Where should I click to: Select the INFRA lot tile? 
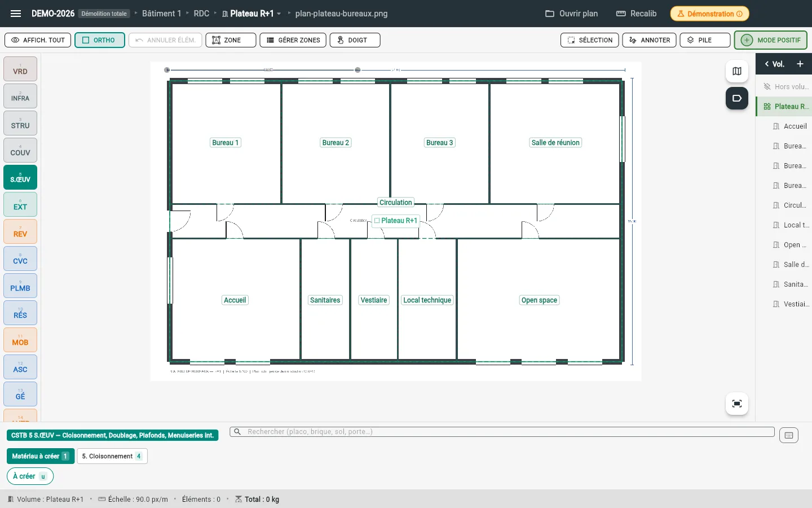20,96
